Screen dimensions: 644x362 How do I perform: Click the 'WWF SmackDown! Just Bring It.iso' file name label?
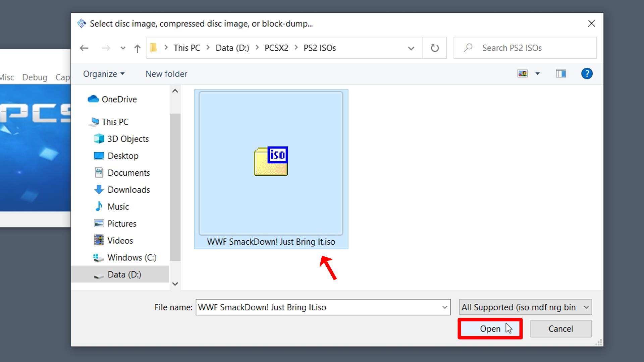[x=271, y=242]
